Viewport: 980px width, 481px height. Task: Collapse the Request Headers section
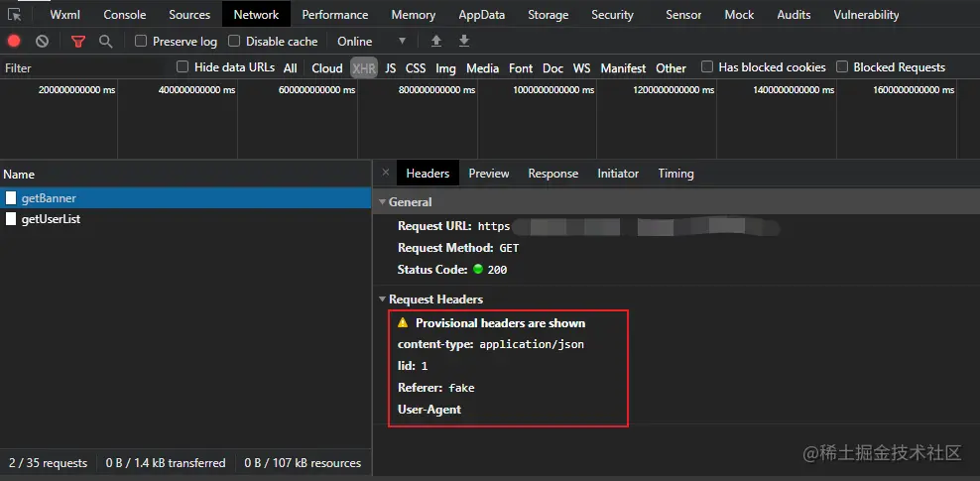(383, 300)
